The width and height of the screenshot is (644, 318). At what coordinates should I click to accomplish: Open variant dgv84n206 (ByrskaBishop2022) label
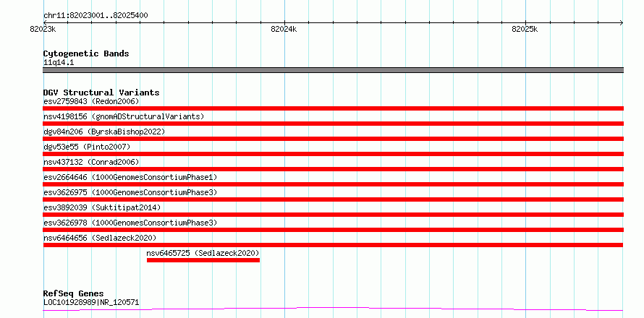[x=104, y=132]
